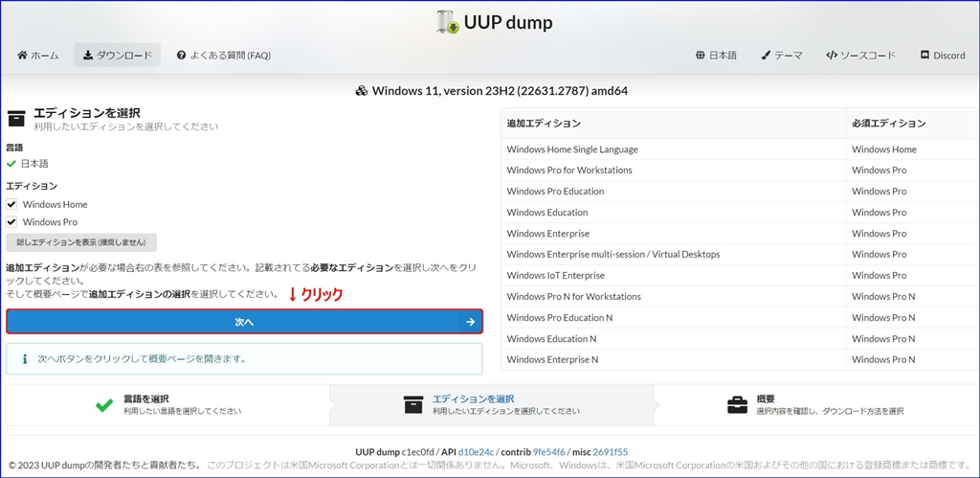980x478 pixels.
Task: Click the blue 次へ button
Action: click(x=244, y=322)
